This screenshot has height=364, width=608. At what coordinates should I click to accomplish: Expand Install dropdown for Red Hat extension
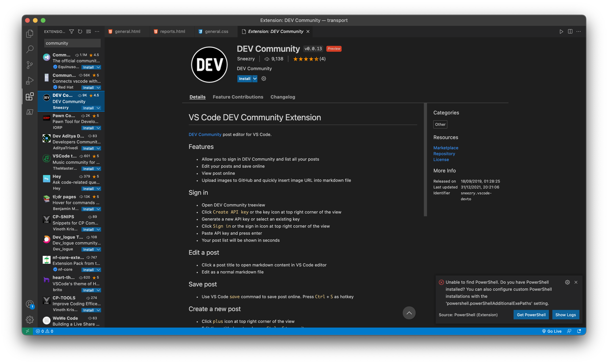98,88
